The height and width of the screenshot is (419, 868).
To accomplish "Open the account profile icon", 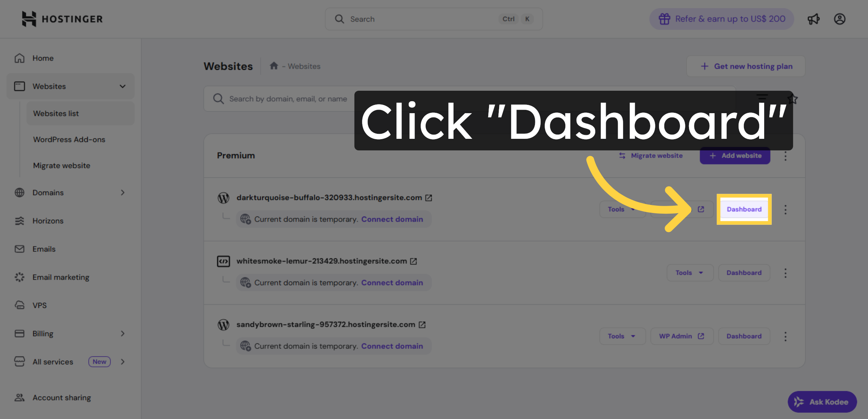I will [840, 19].
